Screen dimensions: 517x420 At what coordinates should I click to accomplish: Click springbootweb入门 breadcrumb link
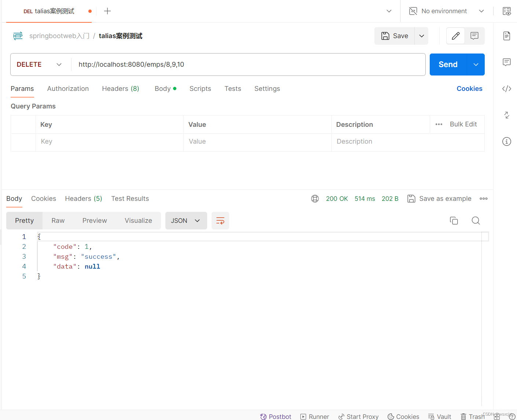(x=59, y=36)
